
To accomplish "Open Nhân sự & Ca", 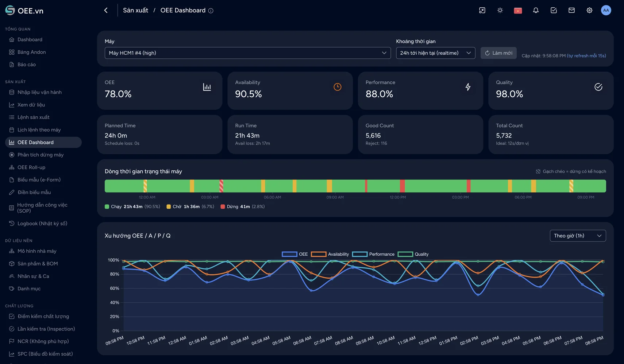I will 43,276.
